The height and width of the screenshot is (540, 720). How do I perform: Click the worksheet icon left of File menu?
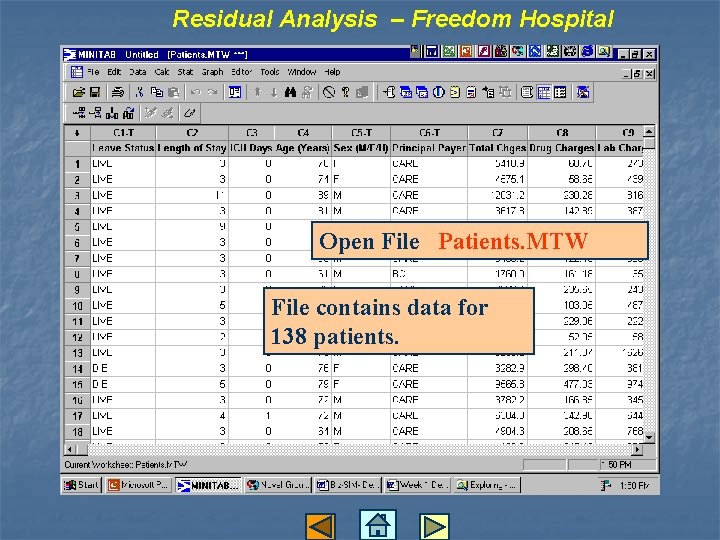point(77,72)
